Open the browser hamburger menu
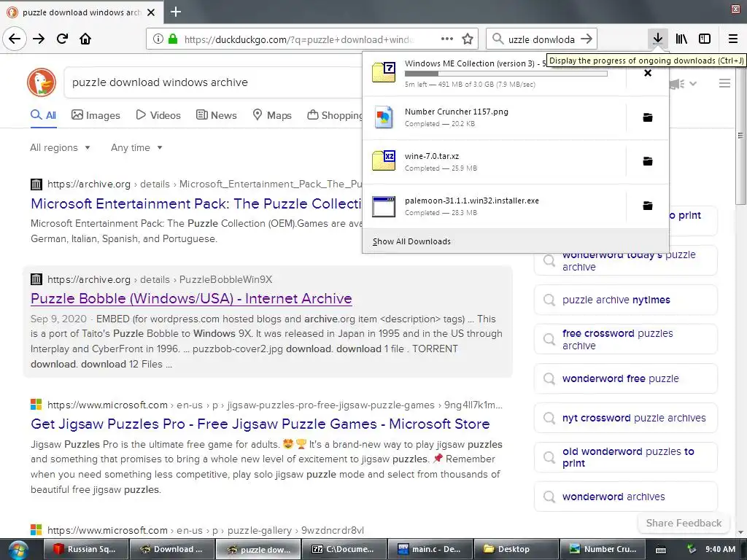The height and width of the screenshot is (560, 747). click(x=732, y=39)
